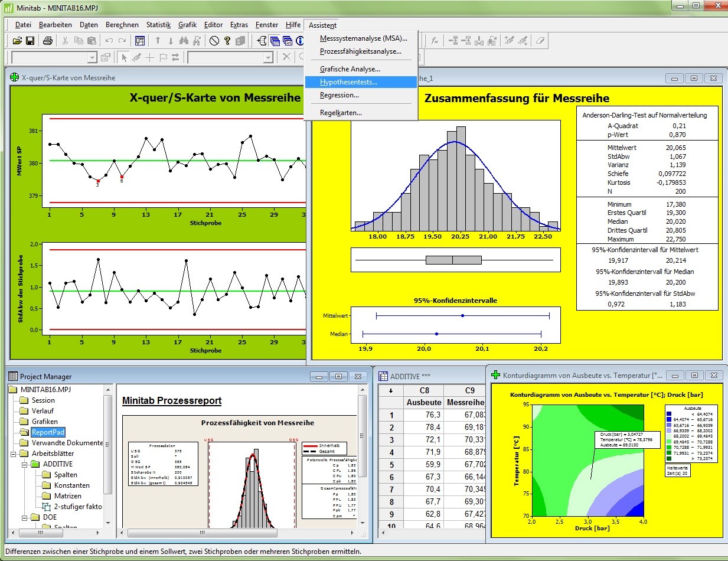Click the Minitab Prozessreport heading
The image size is (728, 561).
click(172, 401)
